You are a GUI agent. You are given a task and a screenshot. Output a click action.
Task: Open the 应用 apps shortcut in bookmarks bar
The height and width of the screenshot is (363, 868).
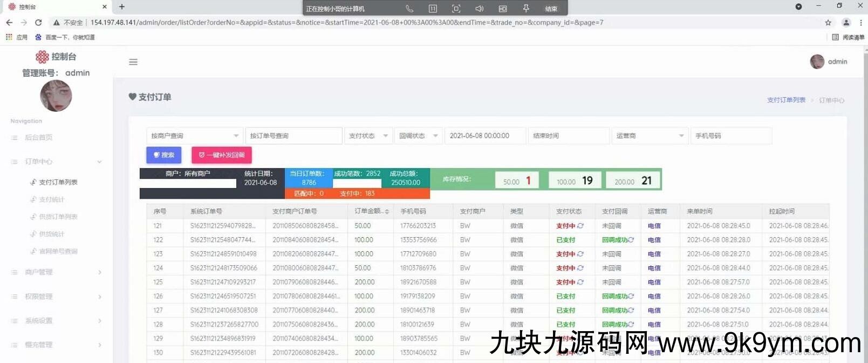(x=17, y=37)
